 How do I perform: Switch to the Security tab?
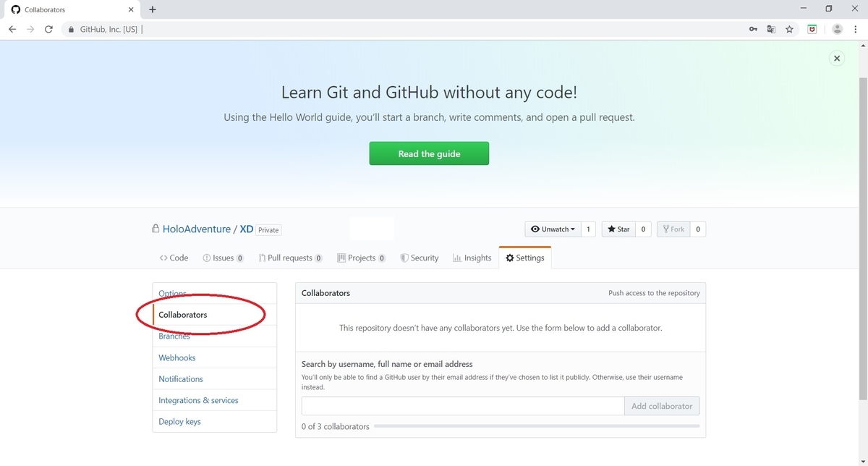[x=420, y=258]
